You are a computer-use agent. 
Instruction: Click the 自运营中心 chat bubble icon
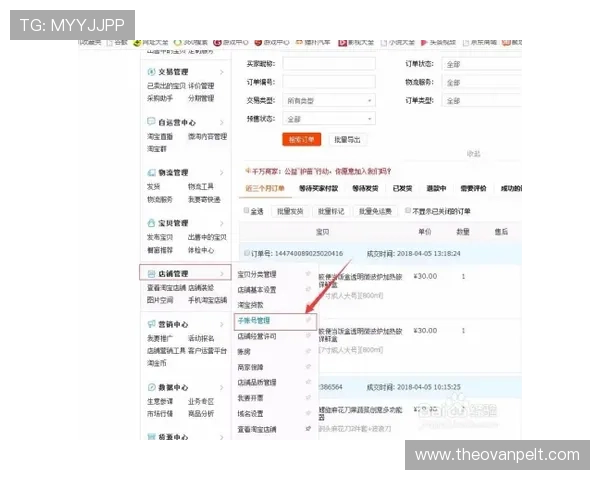[151, 122]
